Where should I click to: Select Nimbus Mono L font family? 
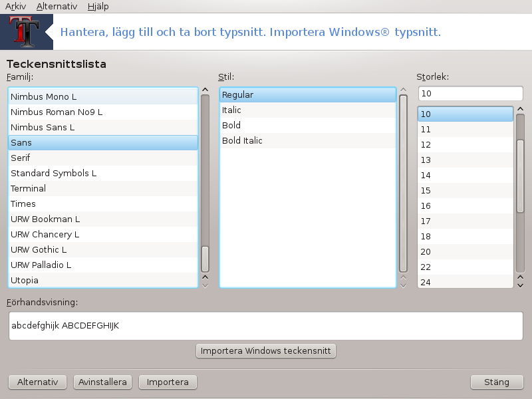coord(103,96)
